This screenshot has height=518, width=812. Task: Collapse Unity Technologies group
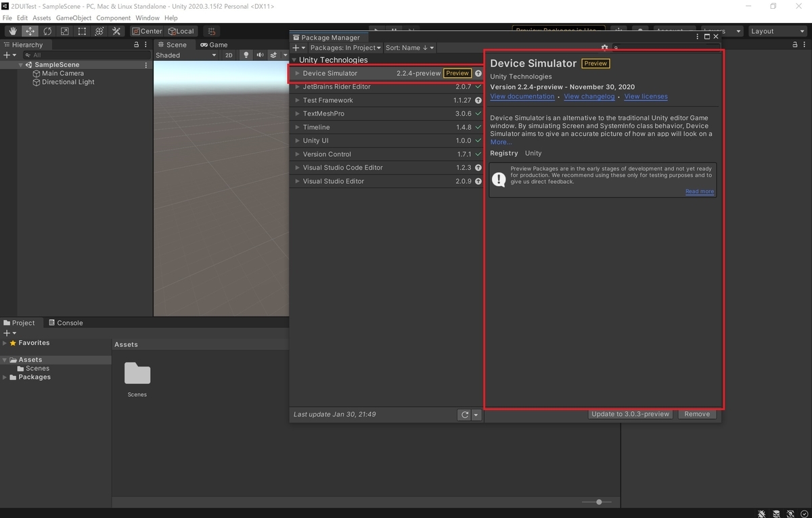294,60
